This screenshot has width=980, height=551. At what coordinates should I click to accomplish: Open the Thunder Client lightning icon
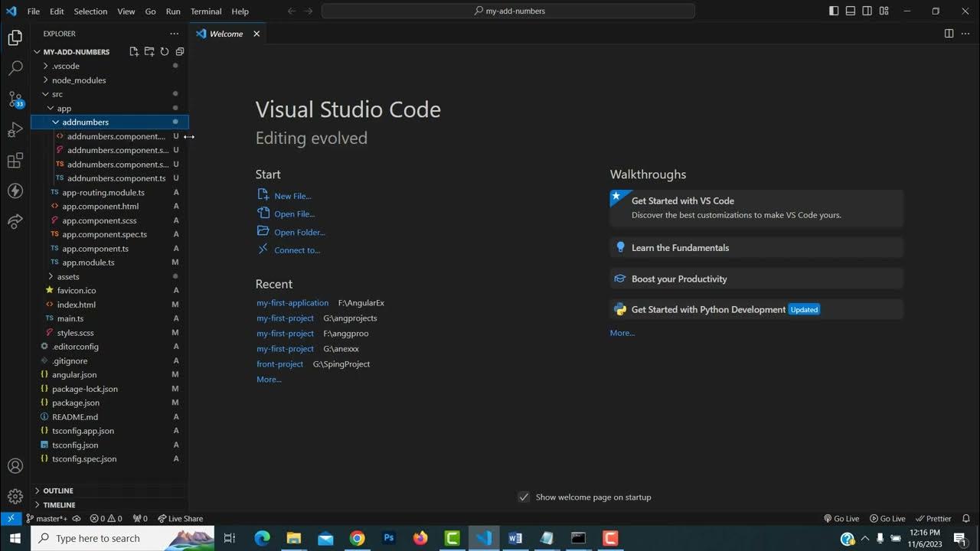point(15,191)
